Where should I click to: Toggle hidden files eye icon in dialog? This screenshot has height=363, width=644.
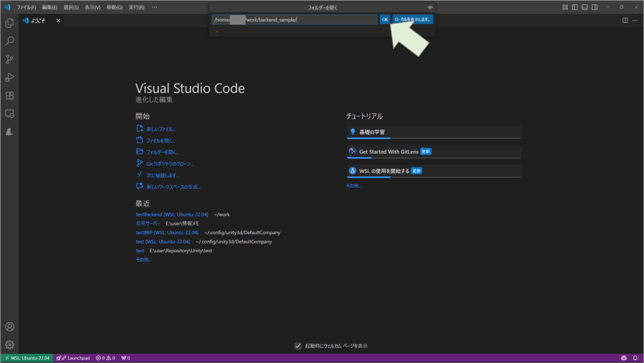click(430, 8)
